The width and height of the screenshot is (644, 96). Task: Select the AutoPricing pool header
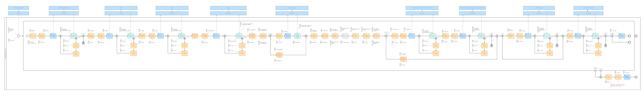[x=228, y=8]
